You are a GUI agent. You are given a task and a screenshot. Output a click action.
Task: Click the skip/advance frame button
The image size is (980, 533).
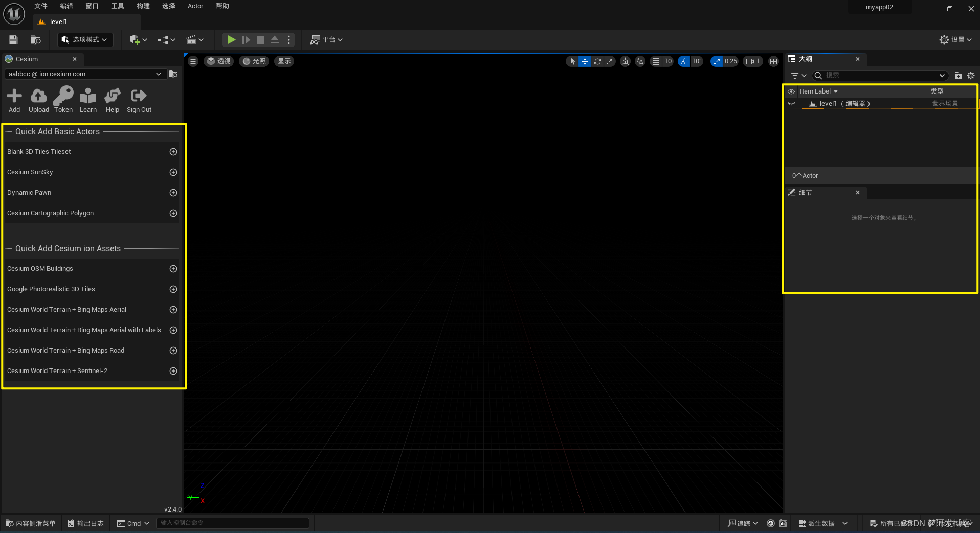pyautogui.click(x=246, y=40)
